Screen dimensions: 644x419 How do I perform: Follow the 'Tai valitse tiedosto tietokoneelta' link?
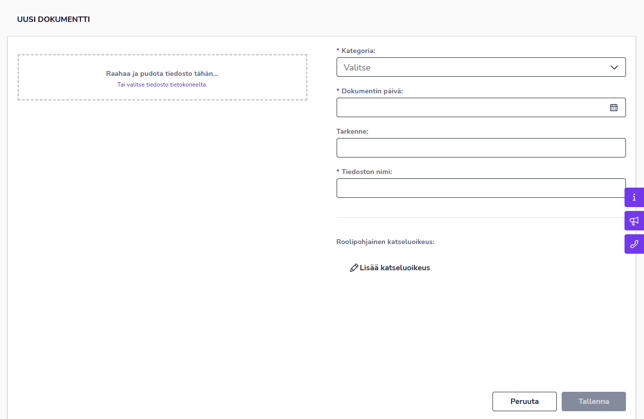[x=162, y=85]
